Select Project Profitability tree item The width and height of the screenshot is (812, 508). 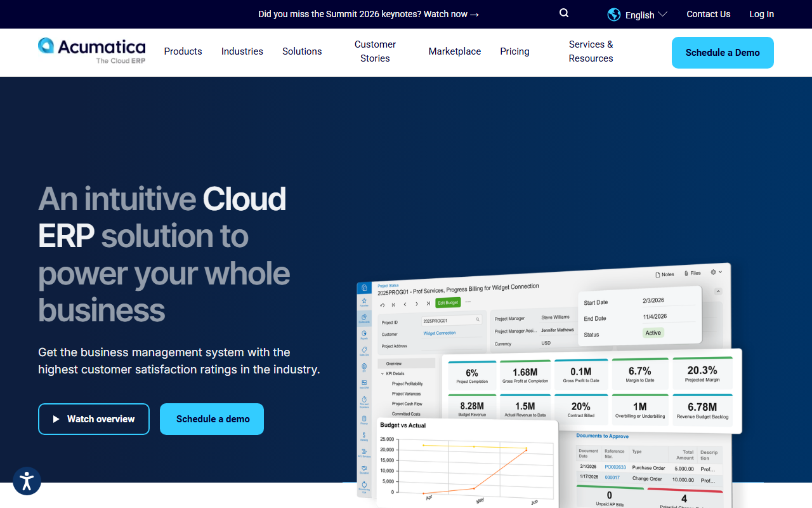pos(407,384)
